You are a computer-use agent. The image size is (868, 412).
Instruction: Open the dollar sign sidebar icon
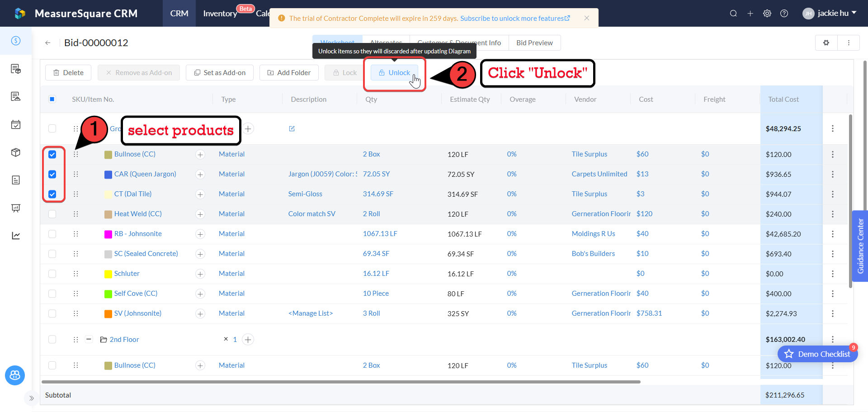(16, 41)
